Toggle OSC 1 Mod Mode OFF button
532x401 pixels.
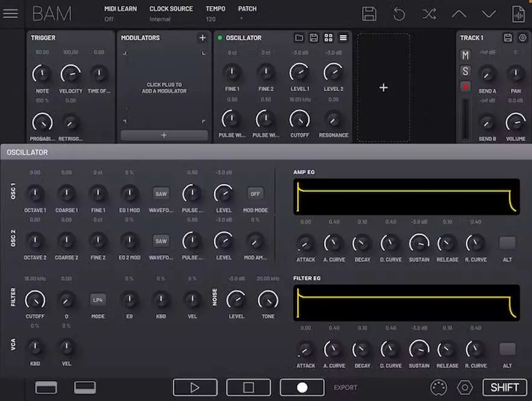point(255,194)
